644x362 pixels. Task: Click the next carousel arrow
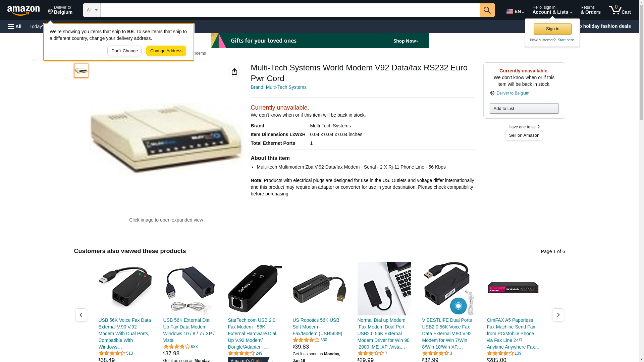point(558,315)
